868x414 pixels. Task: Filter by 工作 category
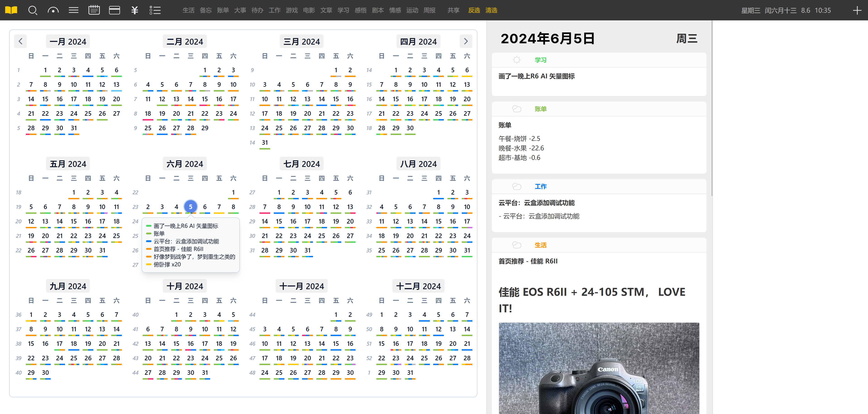click(274, 10)
